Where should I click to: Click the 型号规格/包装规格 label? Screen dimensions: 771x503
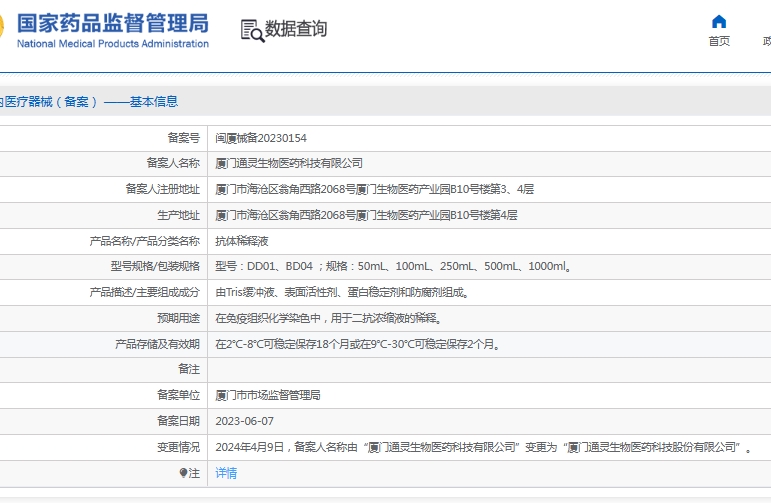click(x=155, y=266)
